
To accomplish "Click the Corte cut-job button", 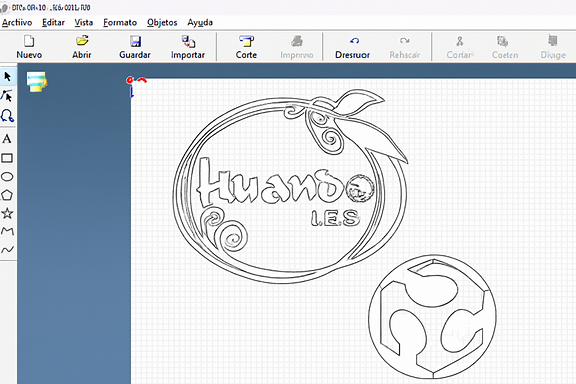I will (x=246, y=47).
